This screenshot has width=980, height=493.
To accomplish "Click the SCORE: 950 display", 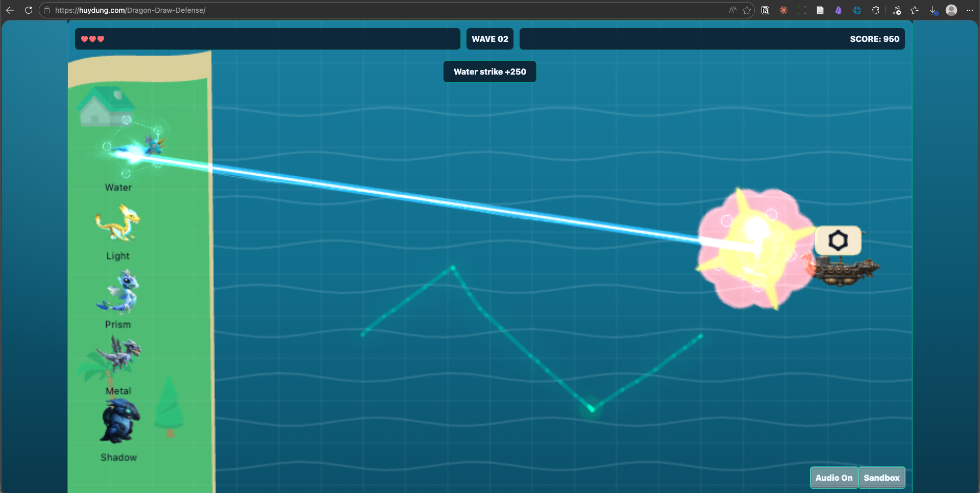I will [x=874, y=39].
